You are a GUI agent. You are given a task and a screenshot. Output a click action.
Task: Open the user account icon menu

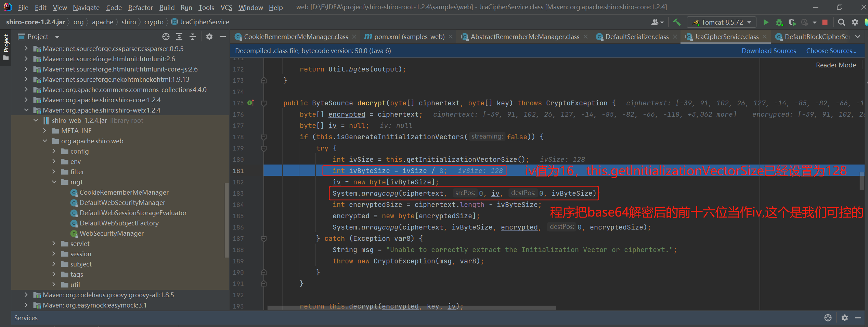tap(657, 22)
